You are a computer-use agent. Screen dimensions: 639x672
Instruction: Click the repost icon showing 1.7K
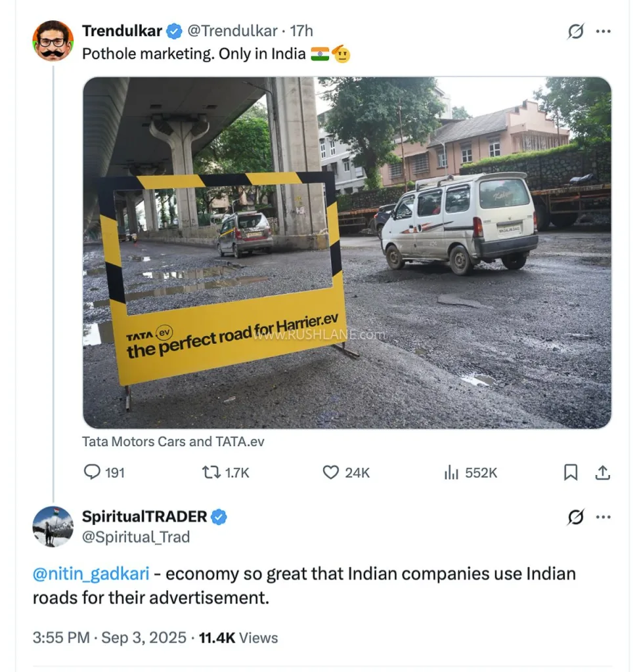point(212,472)
